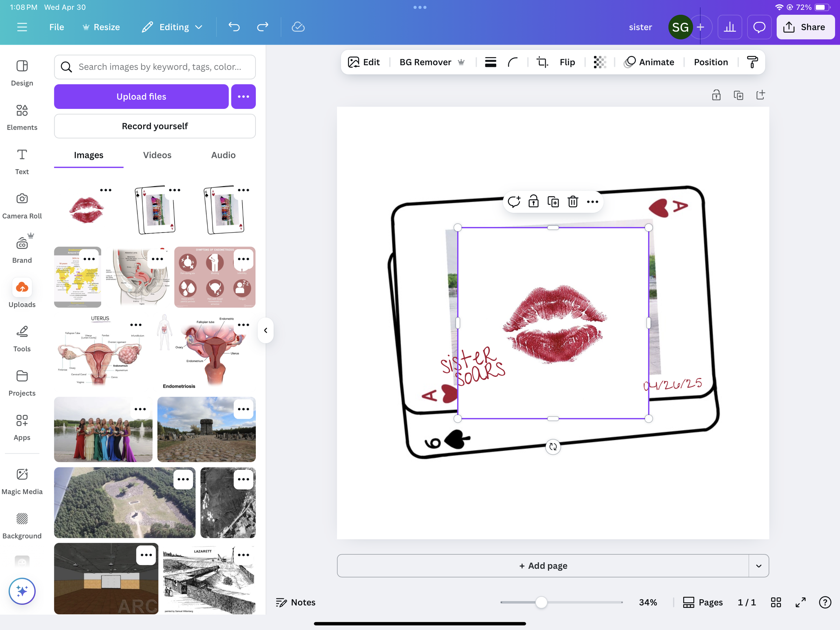The width and height of the screenshot is (840, 630).
Task: Open options for the endometriosis symptoms thumbnail
Action: tap(243, 259)
